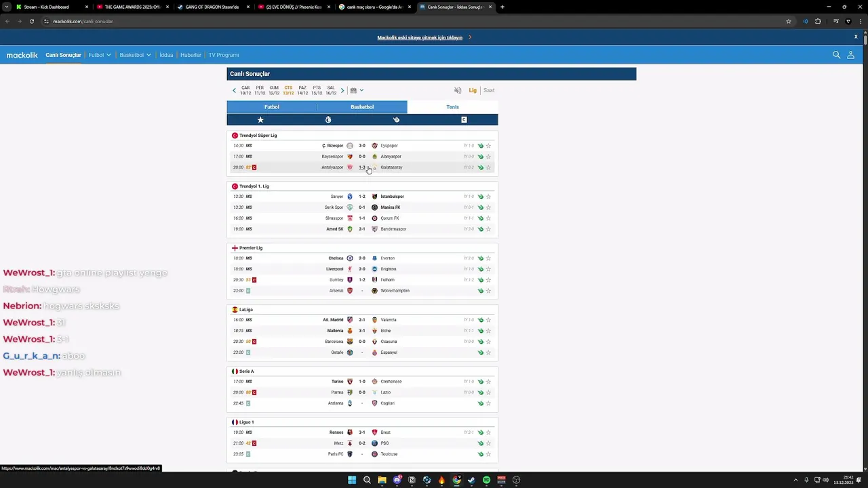Open Steam from the taskbar
Screen dimensions: 868x488
(471, 480)
